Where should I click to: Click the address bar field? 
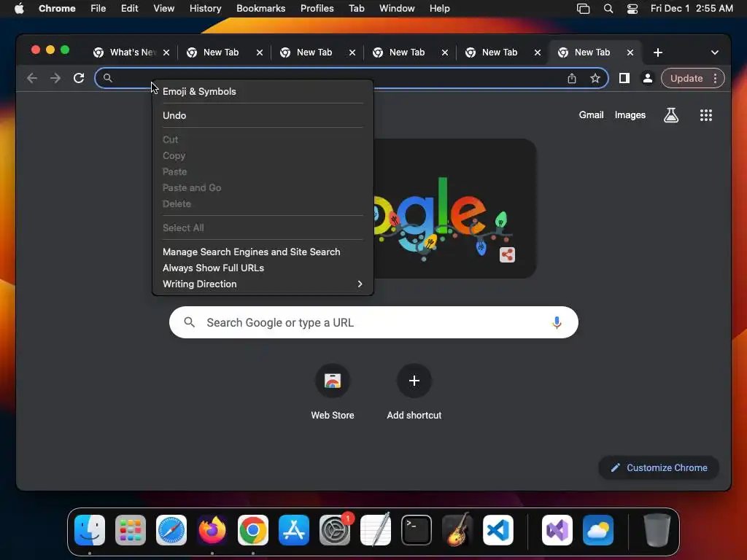352,78
